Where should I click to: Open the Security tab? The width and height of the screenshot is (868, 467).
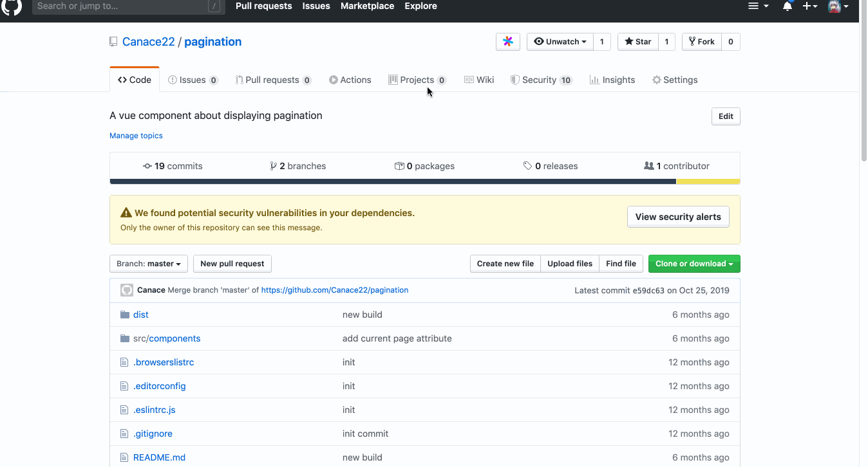tap(542, 80)
